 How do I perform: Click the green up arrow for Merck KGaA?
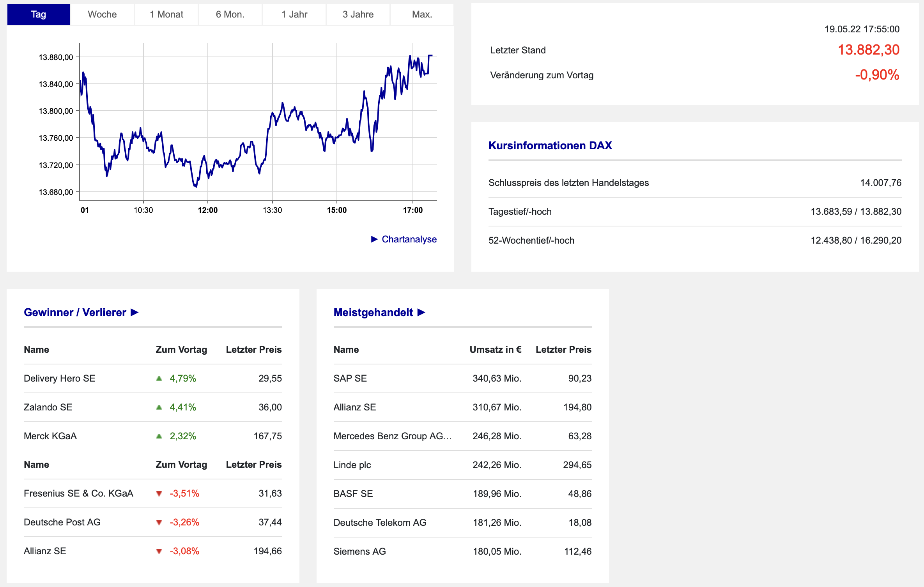(159, 436)
